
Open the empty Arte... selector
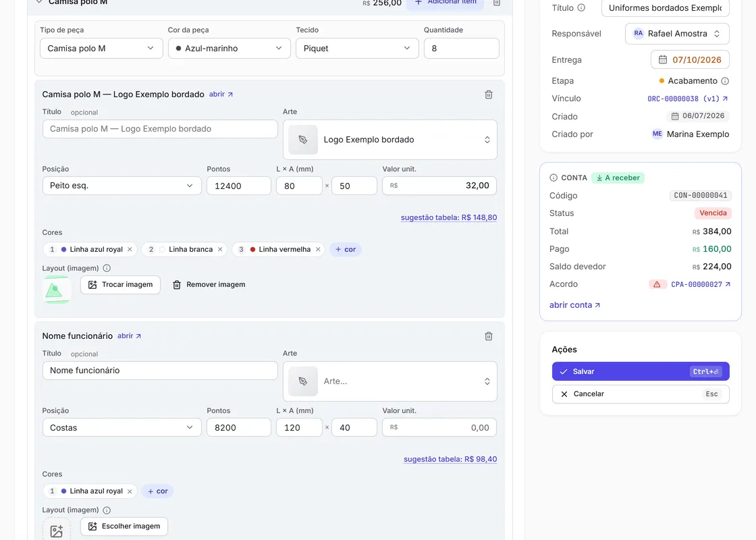tap(390, 381)
